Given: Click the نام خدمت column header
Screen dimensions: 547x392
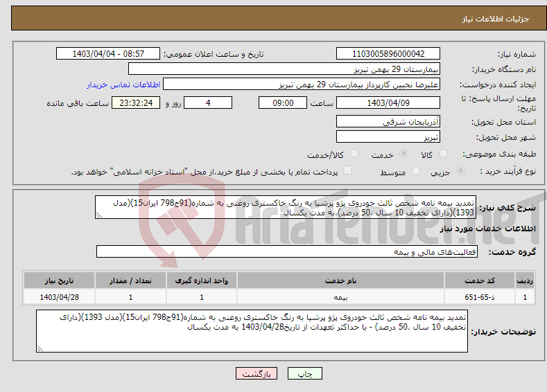Looking at the screenshot, I should click(x=340, y=280).
